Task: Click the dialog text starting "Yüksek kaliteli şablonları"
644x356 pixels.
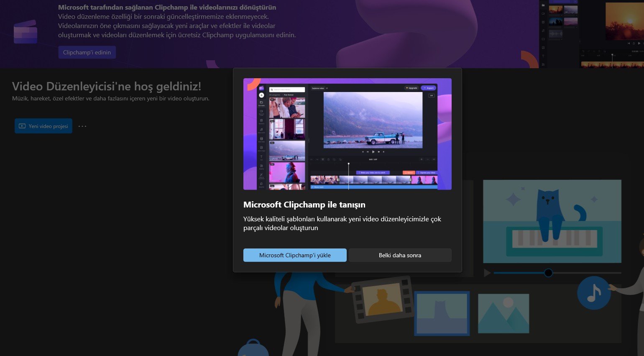Action: (x=342, y=223)
